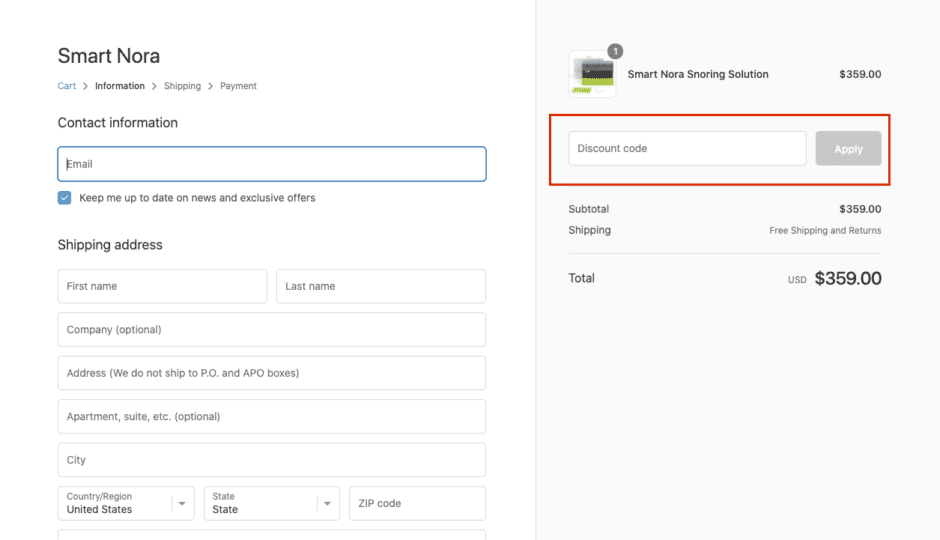
Task: Open the Country/Region dropdown
Action: point(126,503)
